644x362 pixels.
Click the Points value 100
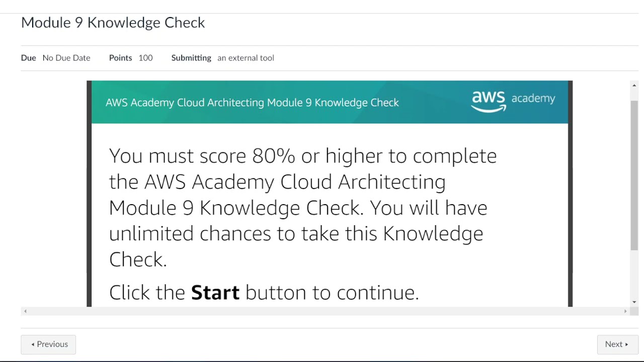pos(145,58)
